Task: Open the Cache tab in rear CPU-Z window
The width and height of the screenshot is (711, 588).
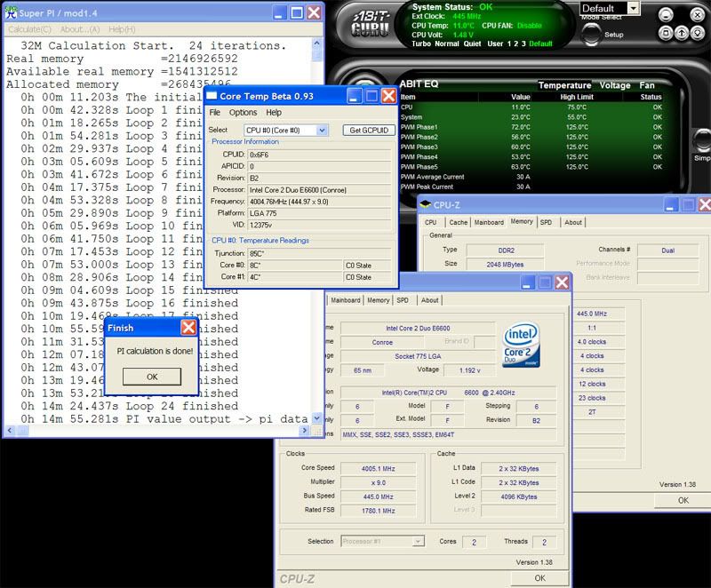Action: coord(458,222)
